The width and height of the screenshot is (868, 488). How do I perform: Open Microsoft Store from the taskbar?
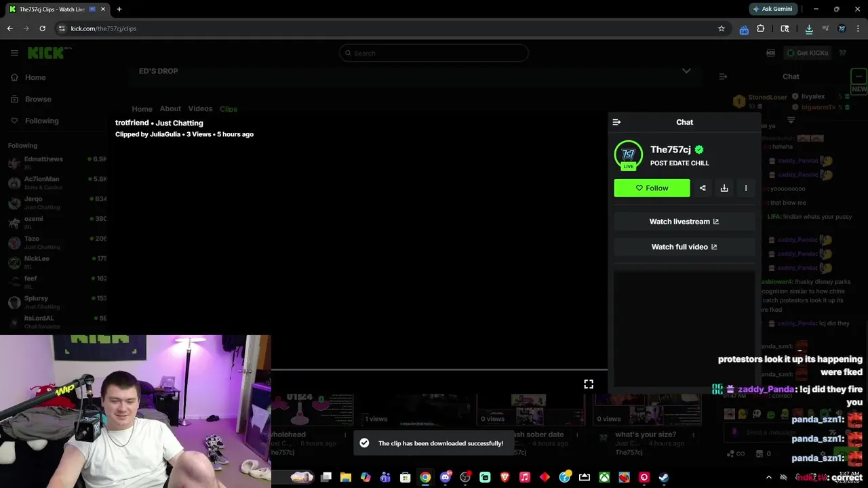406,477
